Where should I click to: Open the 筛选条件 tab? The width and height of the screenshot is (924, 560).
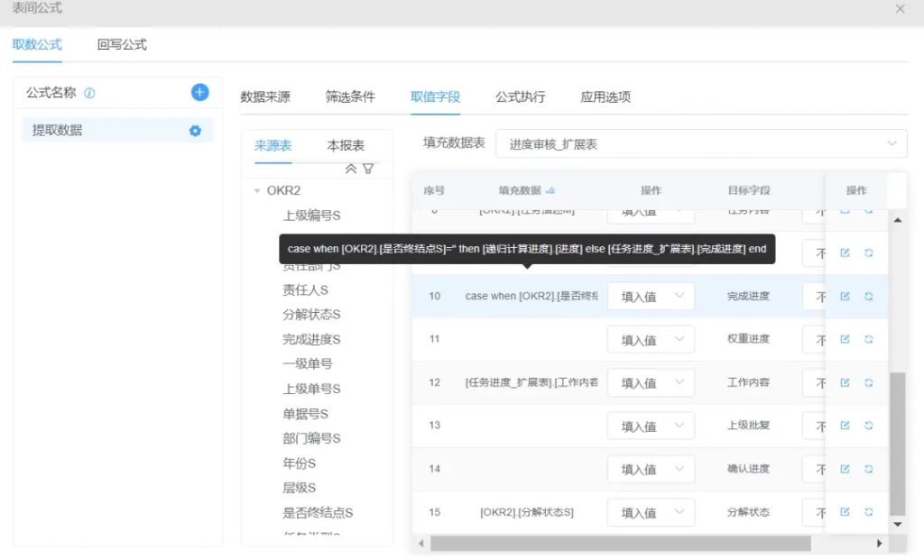tap(350, 96)
